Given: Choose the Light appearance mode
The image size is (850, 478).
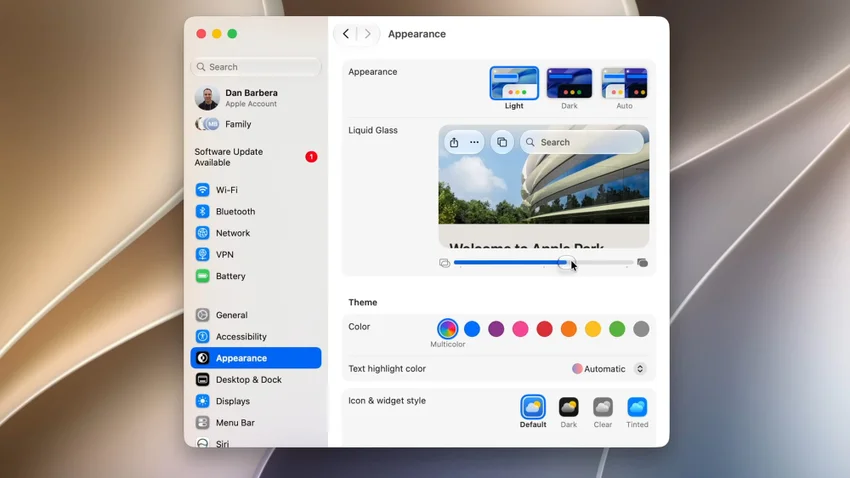Looking at the screenshot, I should tap(514, 88).
